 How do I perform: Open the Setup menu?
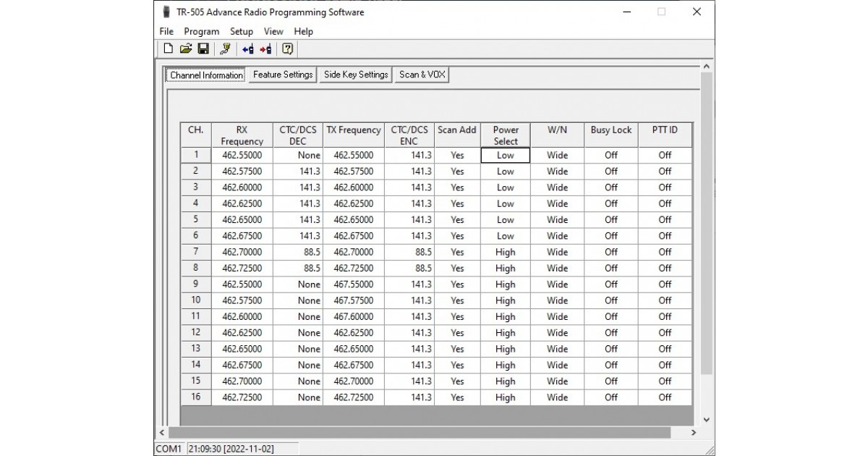click(241, 31)
